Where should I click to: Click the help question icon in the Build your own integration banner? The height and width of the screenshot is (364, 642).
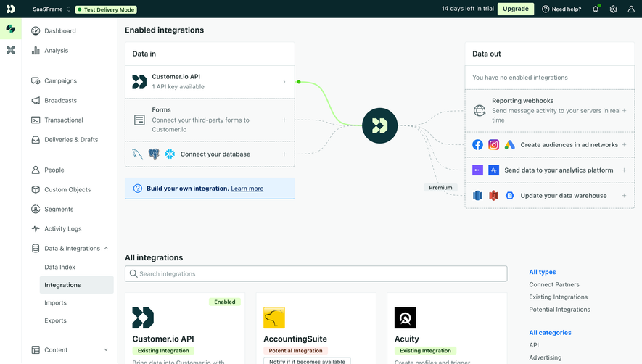(x=138, y=189)
